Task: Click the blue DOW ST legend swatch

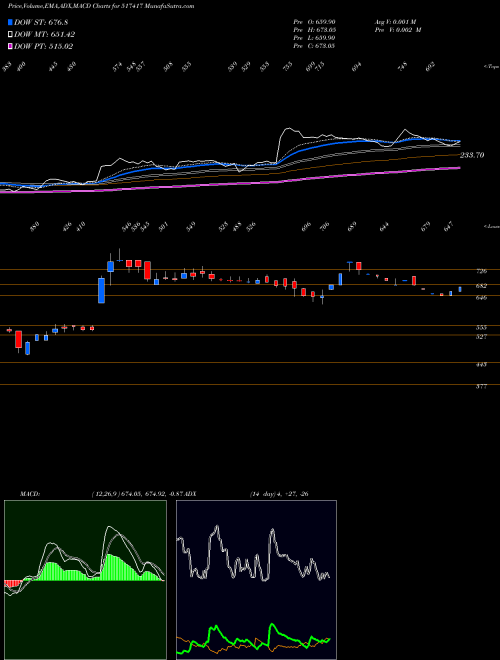Action: pos(10,22)
